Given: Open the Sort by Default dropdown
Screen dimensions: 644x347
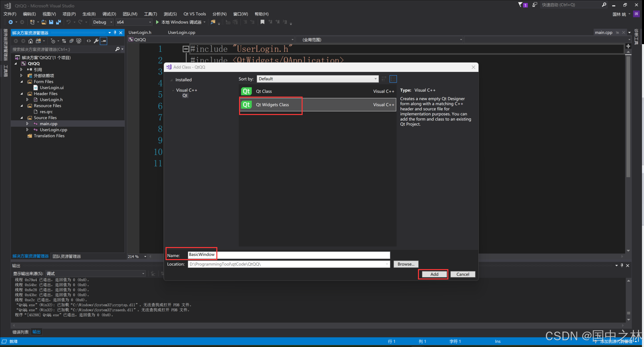Looking at the screenshot, I should 318,79.
